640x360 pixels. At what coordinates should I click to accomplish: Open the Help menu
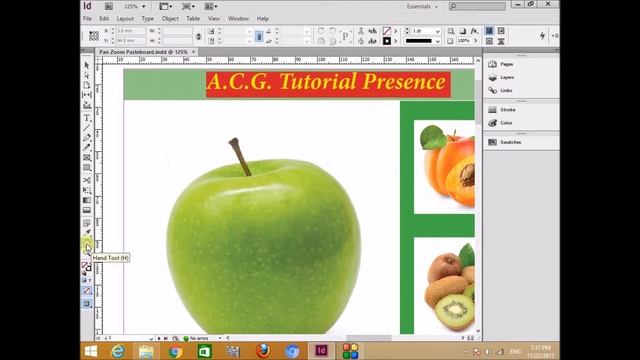[x=263, y=19]
